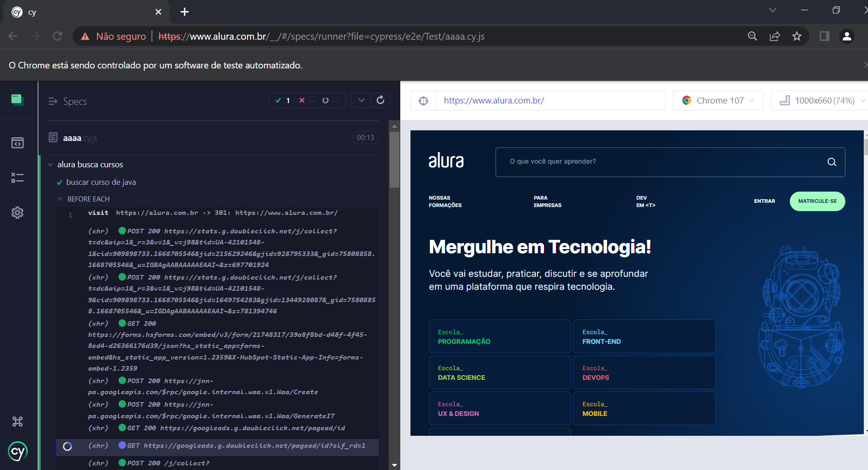Close the cy browser tab
This screenshot has height=470, width=868.
158,12
